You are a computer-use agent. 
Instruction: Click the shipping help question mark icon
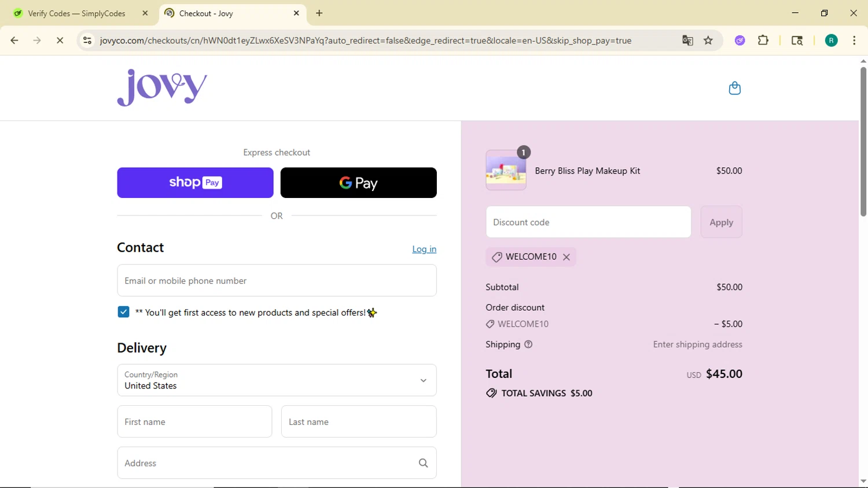tap(528, 344)
